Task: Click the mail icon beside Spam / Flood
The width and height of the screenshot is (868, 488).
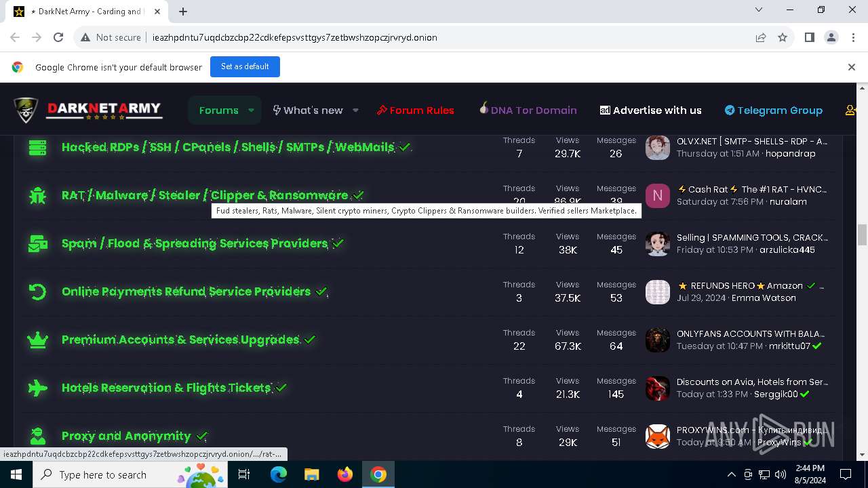Action: [x=37, y=244]
